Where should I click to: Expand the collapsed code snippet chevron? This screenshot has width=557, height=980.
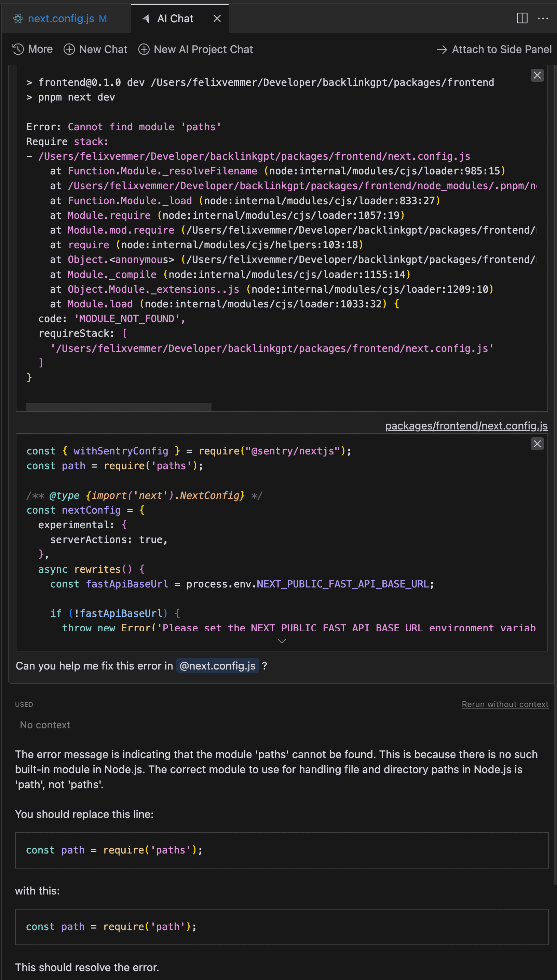coord(282,641)
